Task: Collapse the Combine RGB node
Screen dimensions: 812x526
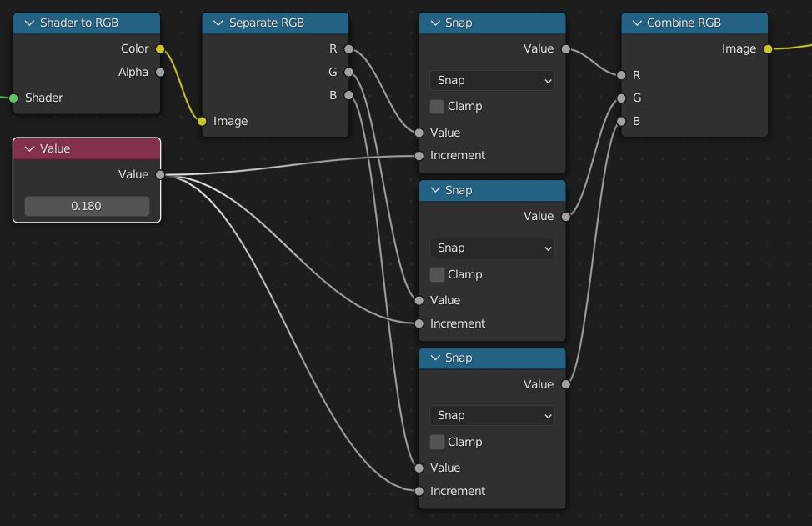Action: [637, 23]
